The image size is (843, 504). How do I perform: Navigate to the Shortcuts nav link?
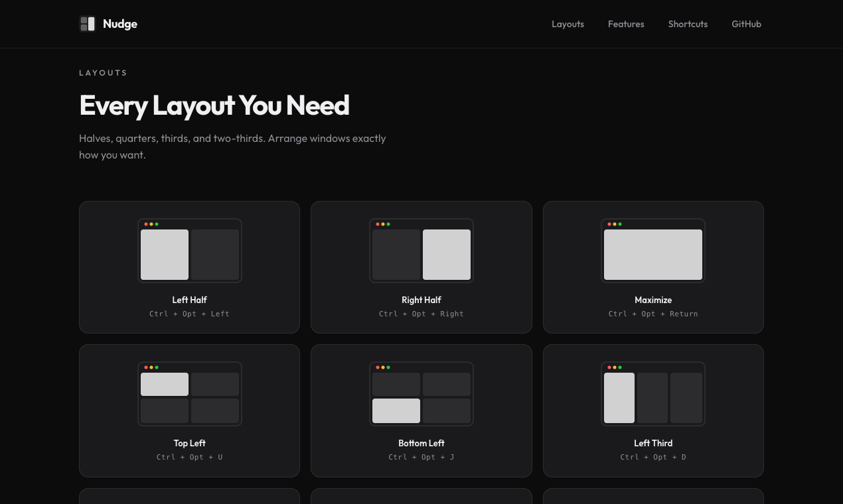click(x=688, y=24)
